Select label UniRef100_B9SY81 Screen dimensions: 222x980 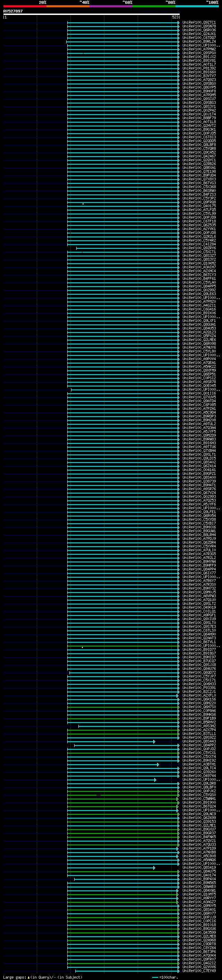tap(199, 60)
